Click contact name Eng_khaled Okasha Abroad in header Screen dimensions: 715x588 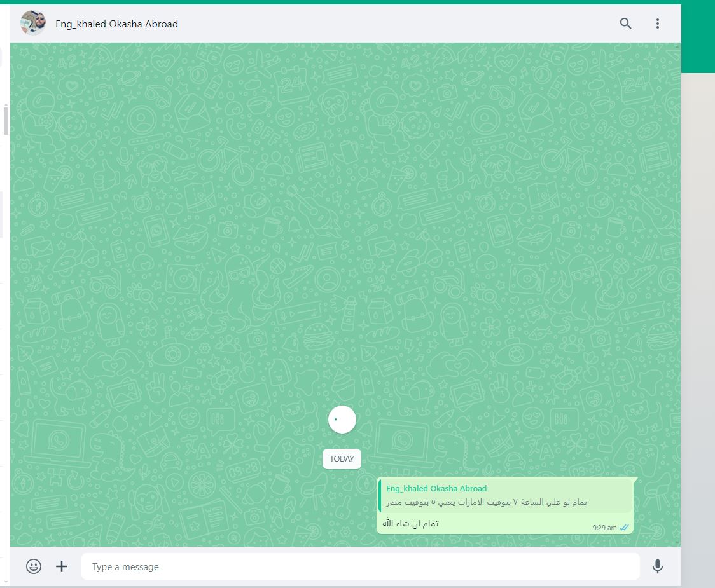(117, 24)
